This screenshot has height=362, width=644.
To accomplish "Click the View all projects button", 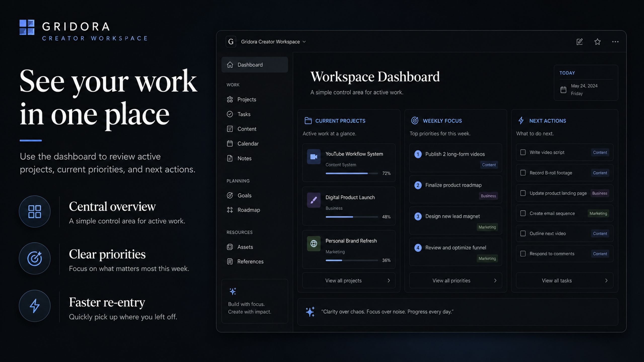I will [349, 281].
